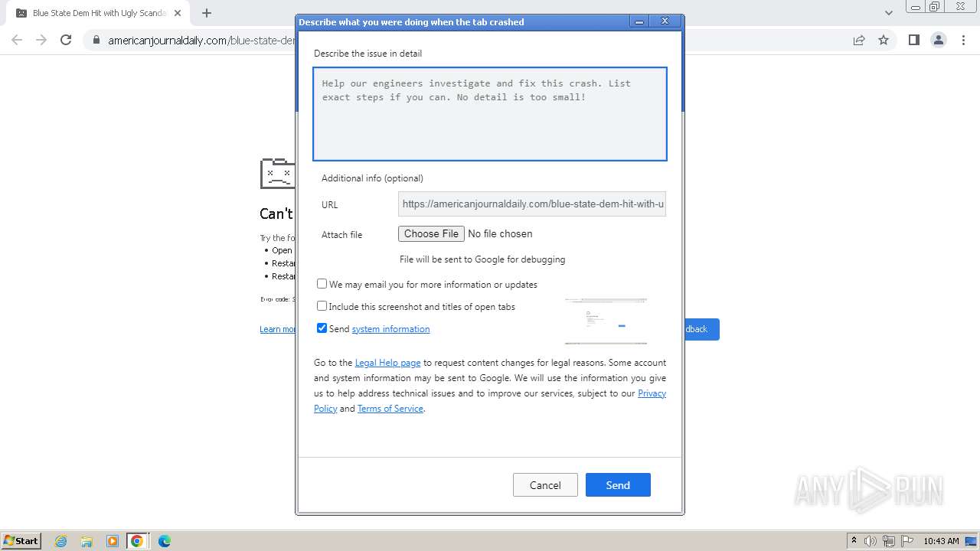The height and width of the screenshot is (551, 980).
Task: Open the Terms of Service link
Action: pos(390,409)
